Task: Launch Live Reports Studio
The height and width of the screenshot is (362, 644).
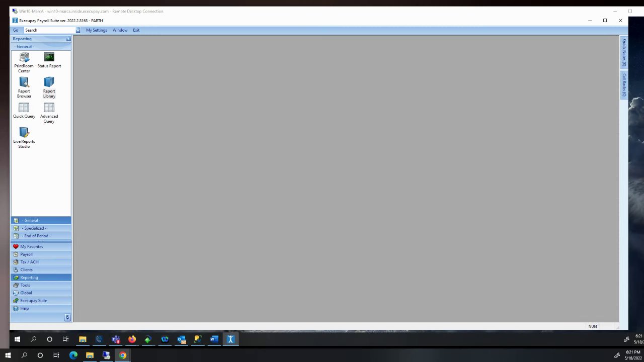Action: point(24,138)
